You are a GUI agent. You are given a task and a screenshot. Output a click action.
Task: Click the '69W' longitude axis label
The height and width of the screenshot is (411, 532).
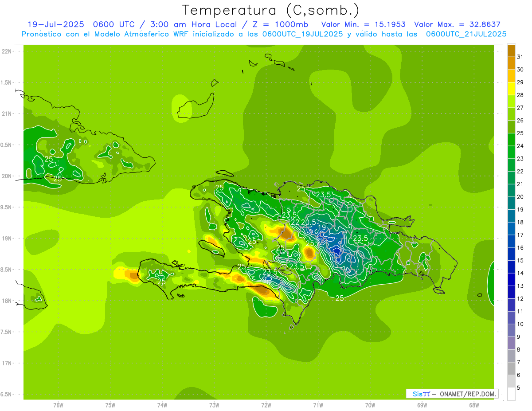point(422,405)
